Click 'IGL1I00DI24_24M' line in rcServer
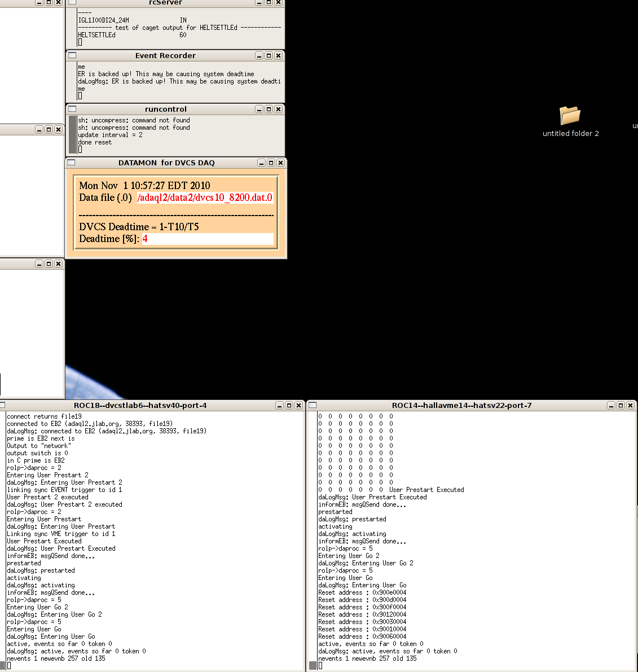Screen dimensions: 638x672 tap(132, 20)
